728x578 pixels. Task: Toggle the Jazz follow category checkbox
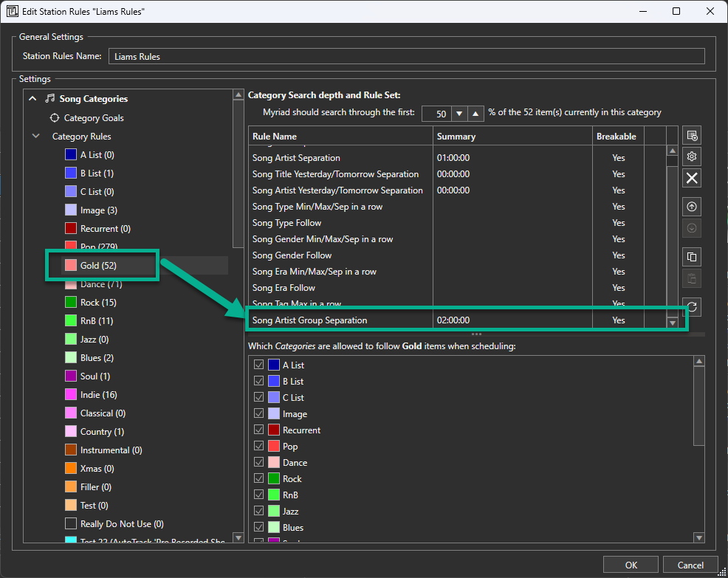(258, 511)
